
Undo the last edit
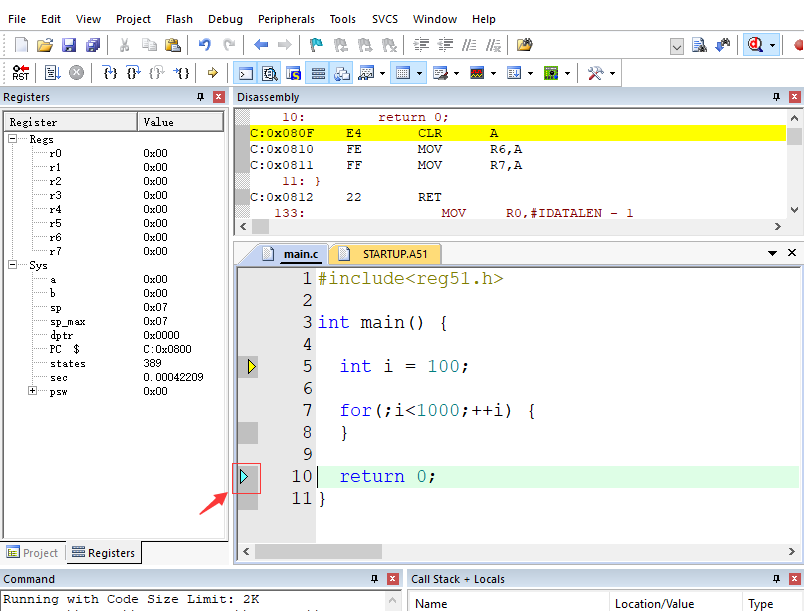[x=205, y=45]
